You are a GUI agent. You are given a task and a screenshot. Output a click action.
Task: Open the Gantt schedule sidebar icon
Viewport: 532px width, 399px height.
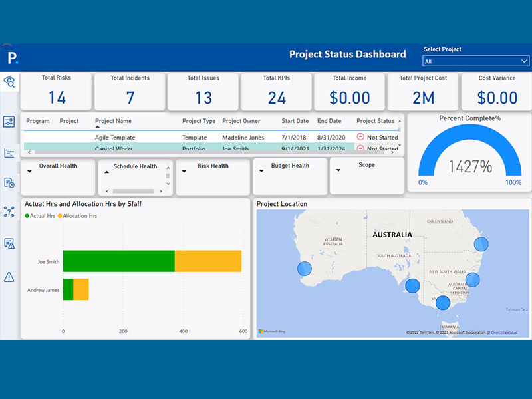[9, 153]
